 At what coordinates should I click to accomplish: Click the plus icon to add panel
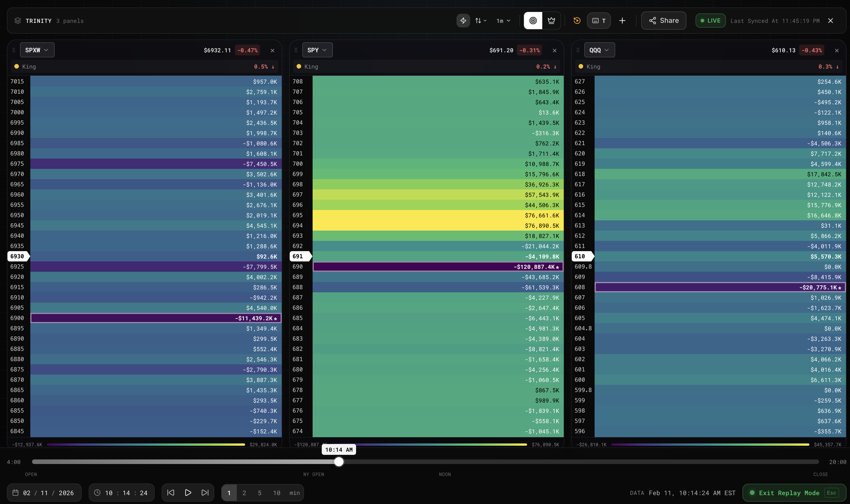coord(622,21)
